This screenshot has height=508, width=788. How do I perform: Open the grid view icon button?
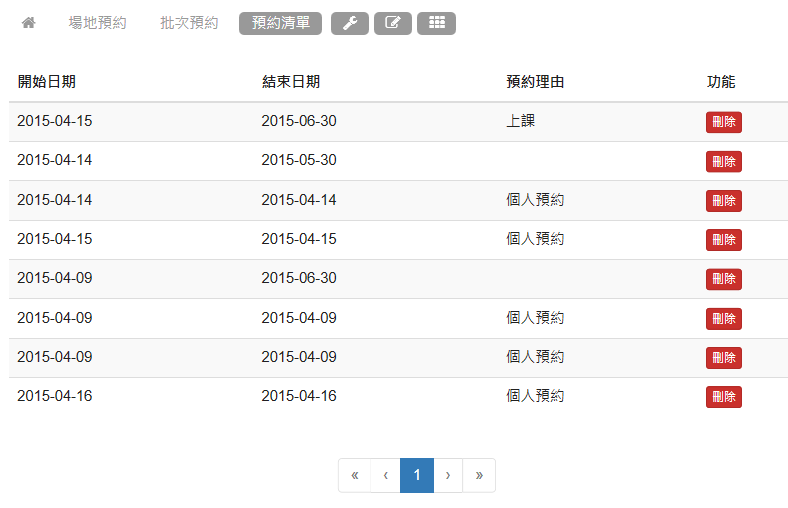click(436, 24)
